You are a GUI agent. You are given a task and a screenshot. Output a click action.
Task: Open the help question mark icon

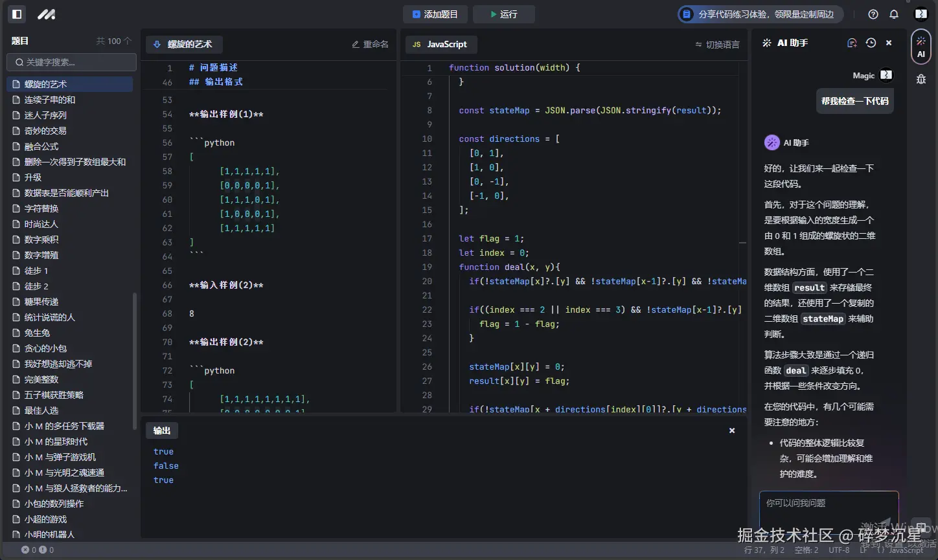873,14
